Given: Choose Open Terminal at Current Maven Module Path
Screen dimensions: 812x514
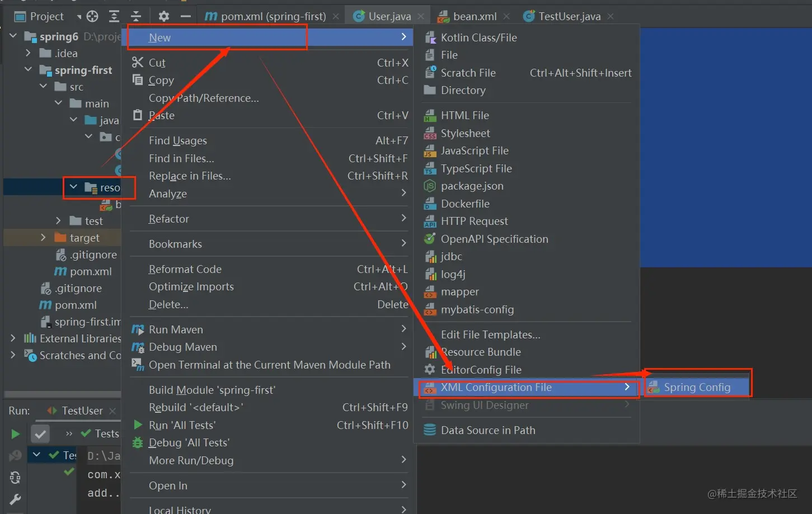Looking at the screenshot, I should [x=270, y=365].
